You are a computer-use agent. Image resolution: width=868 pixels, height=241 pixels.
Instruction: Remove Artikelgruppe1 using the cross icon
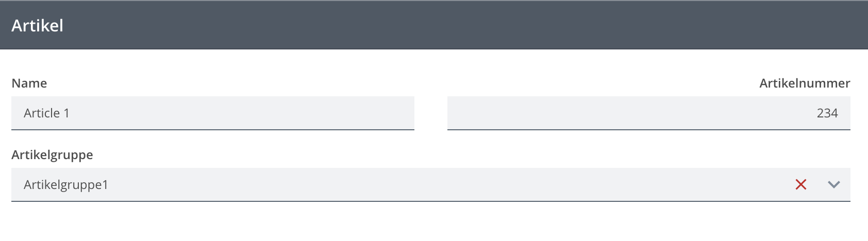800,184
